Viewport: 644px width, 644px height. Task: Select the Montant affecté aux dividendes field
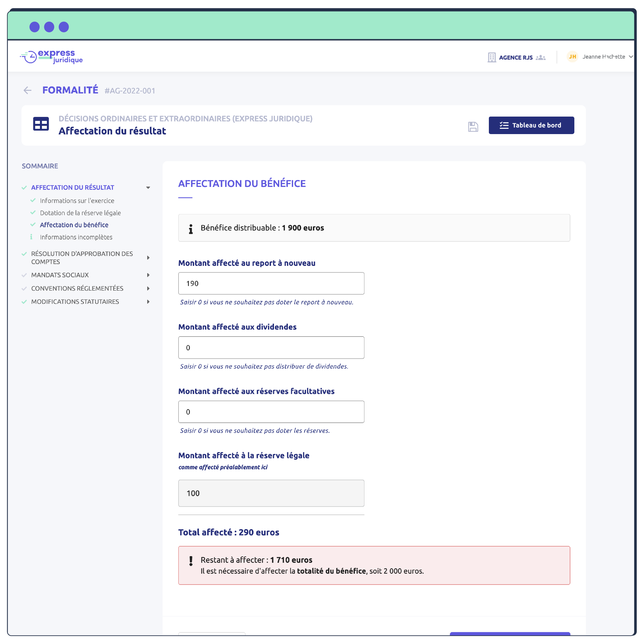(x=271, y=347)
